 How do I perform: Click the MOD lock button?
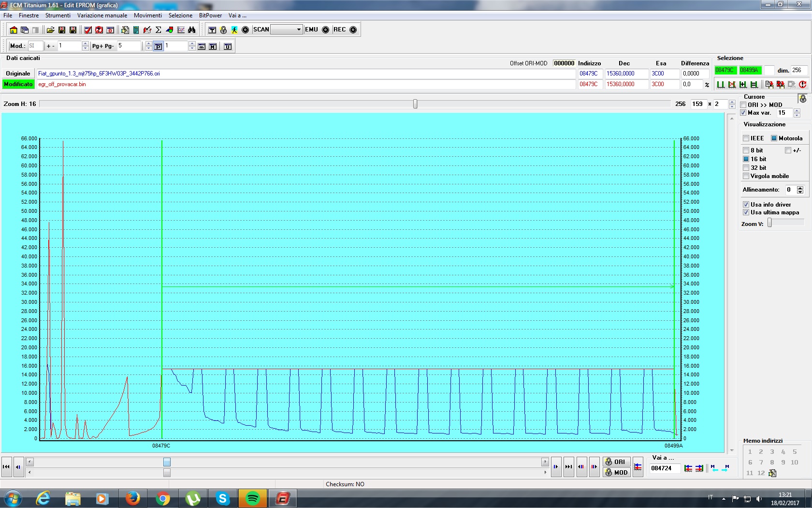pyautogui.click(x=616, y=473)
